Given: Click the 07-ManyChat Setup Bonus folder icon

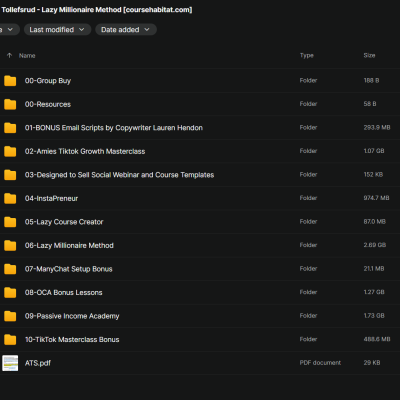Looking at the screenshot, I should pyautogui.click(x=10, y=269).
